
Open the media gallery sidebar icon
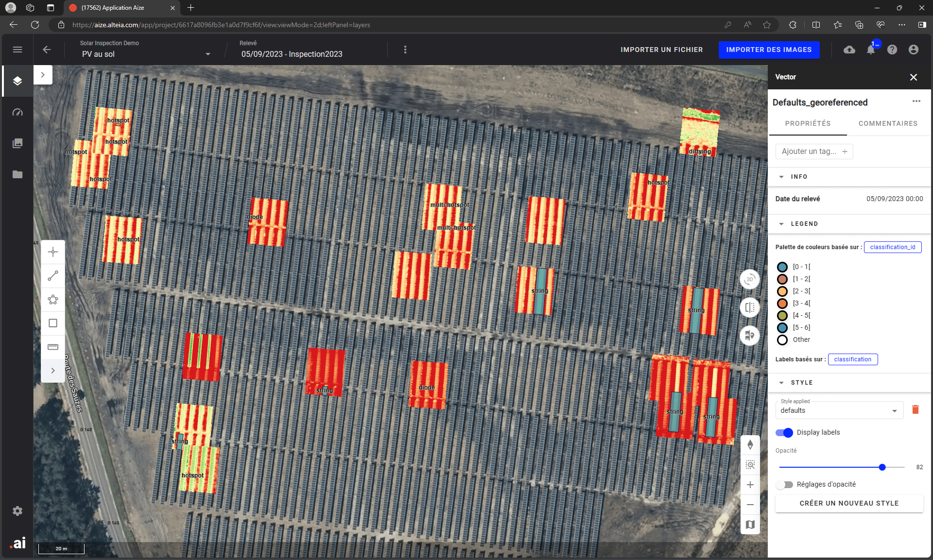(17, 143)
